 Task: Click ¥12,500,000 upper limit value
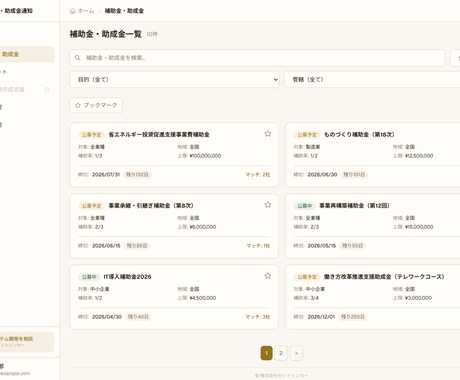(x=419, y=156)
